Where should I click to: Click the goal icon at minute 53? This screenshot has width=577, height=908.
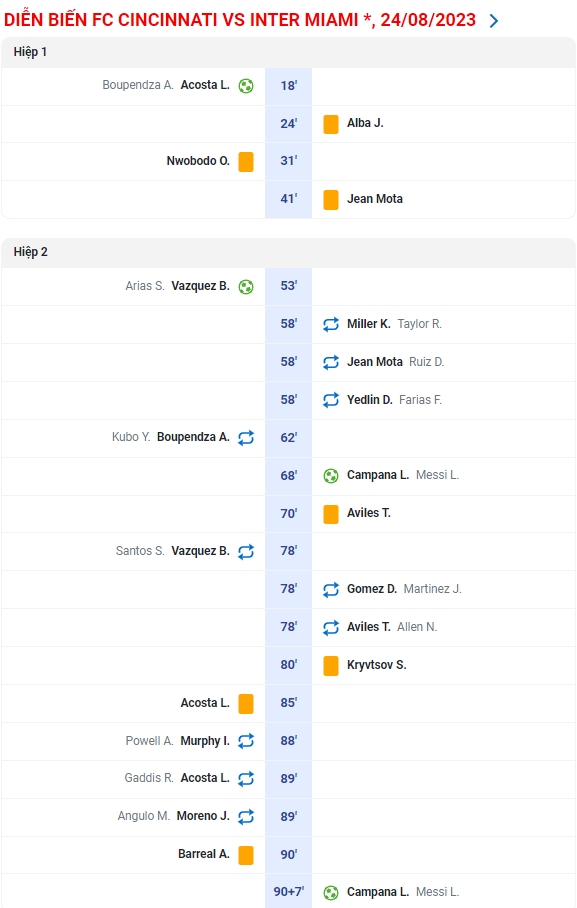246,287
